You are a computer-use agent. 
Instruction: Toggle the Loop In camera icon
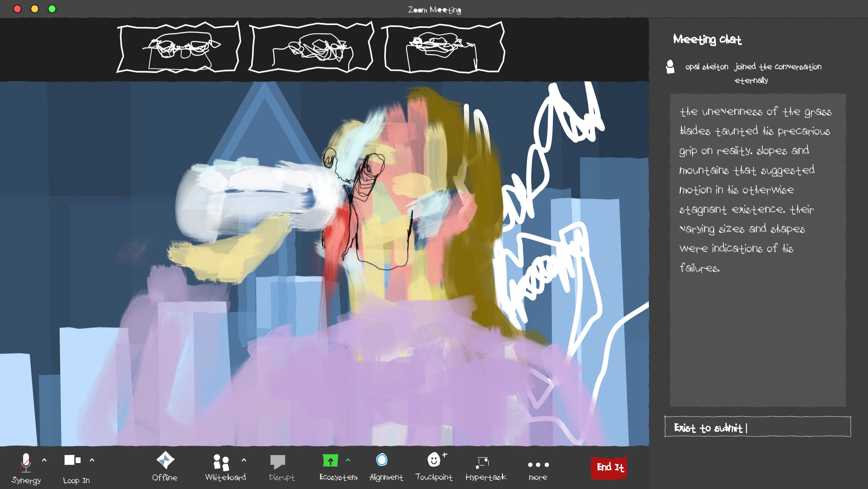pyautogui.click(x=72, y=460)
